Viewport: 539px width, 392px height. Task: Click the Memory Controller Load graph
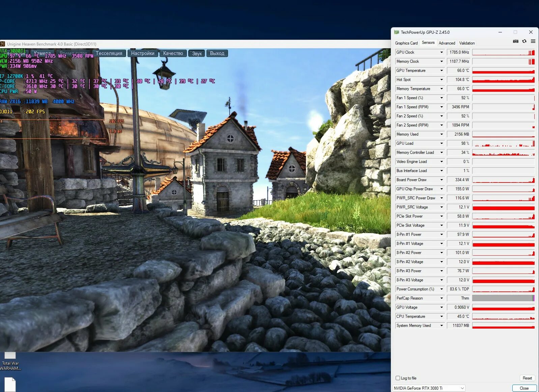pyautogui.click(x=503, y=152)
